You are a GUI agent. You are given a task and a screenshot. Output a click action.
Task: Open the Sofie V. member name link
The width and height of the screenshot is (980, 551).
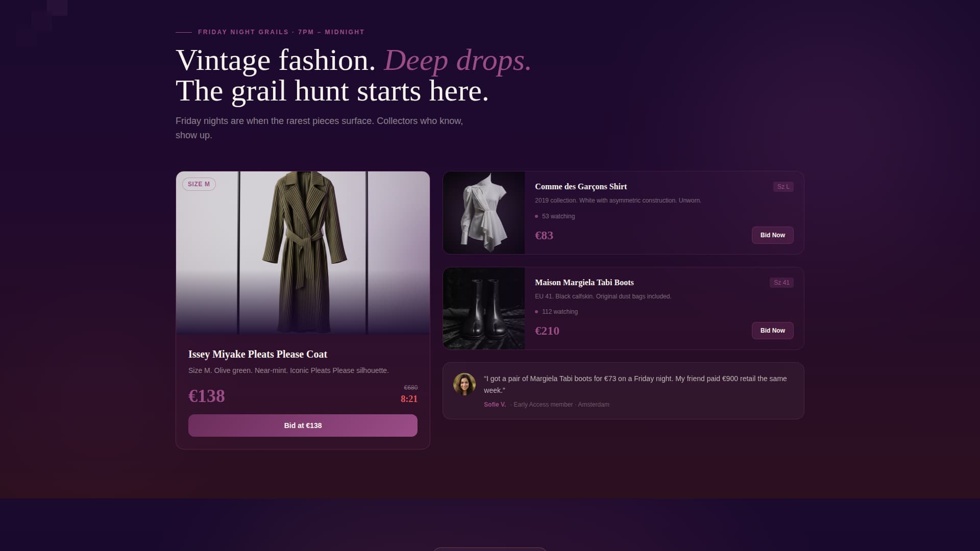[x=494, y=404]
